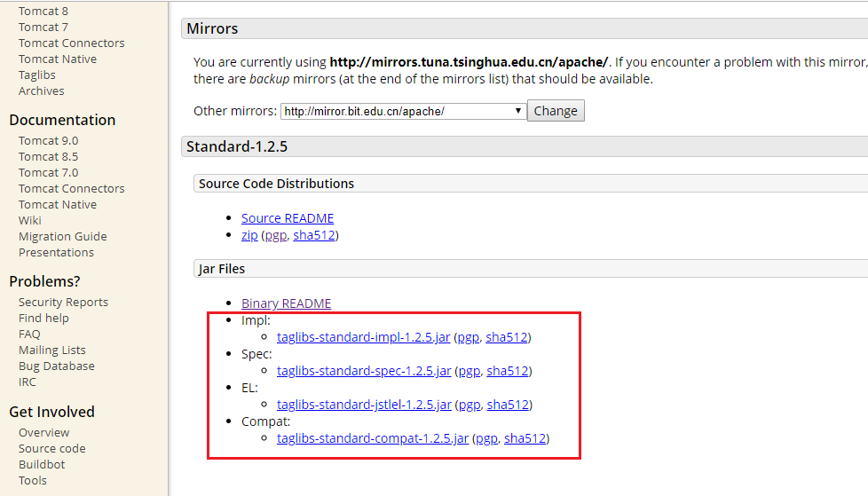Open sha512 checksum for source zip
868x496 pixels.
point(314,235)
